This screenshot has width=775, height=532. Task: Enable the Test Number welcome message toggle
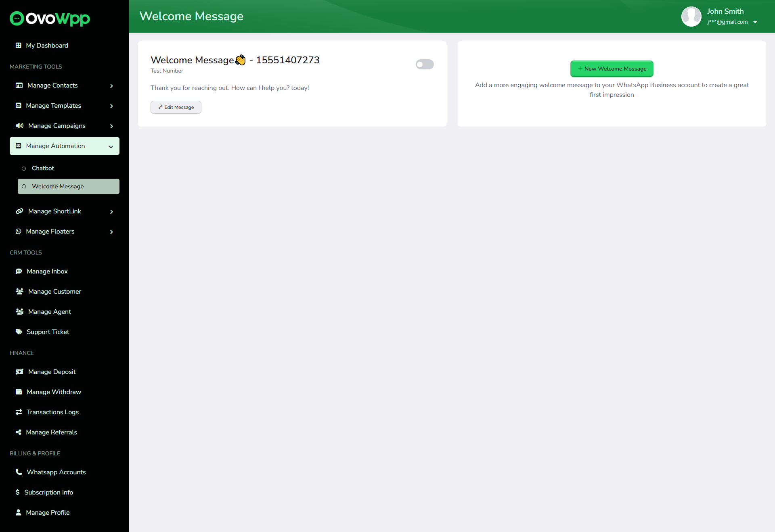(x=425, y=65)
